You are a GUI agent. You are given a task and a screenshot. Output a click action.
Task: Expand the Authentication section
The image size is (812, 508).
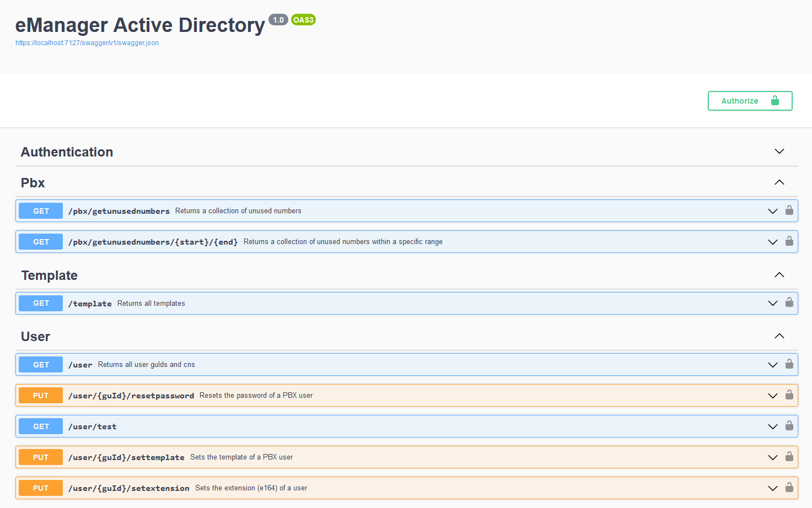tap(779, 152)
